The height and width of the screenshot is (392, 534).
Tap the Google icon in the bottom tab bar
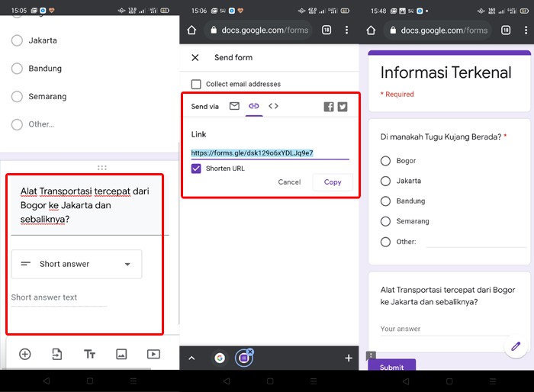coord(220,358)
